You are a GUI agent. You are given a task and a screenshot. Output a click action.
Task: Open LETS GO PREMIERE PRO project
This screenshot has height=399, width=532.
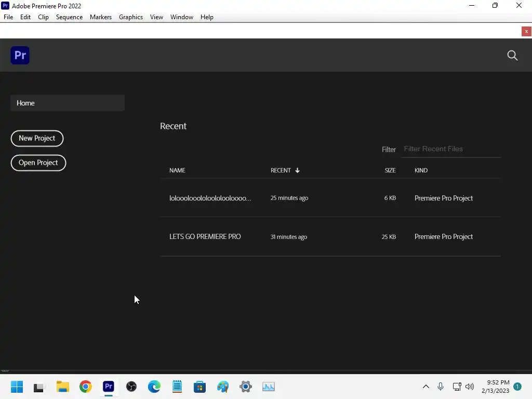click(x=205, y=237)
